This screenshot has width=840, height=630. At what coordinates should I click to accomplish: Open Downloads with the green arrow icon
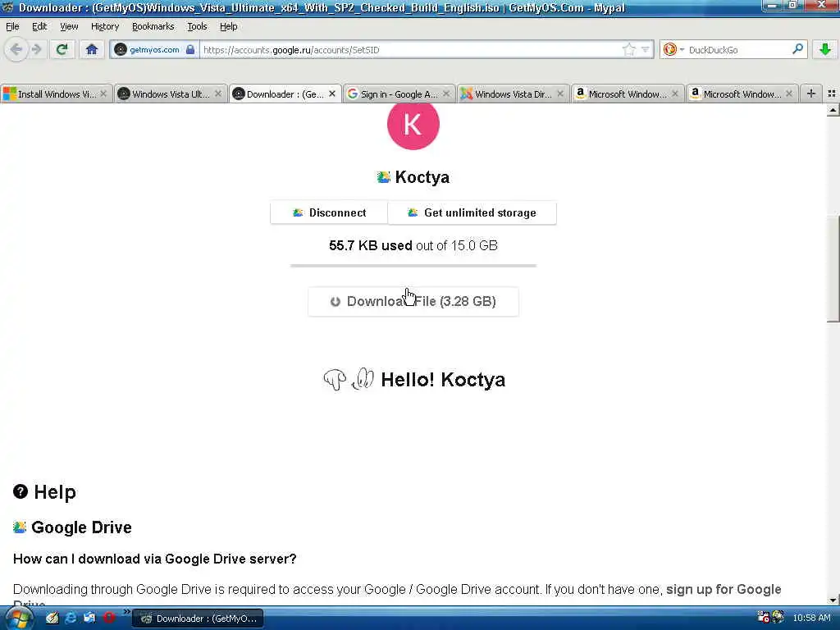(825, 49)
